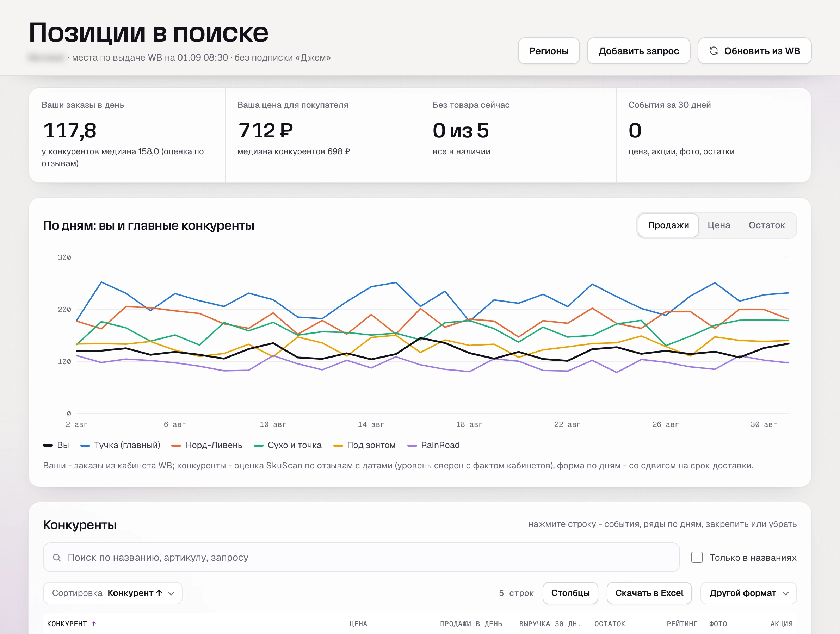
Task: Switch the chart to Продажи tab
Action: (x=668, y=225)
